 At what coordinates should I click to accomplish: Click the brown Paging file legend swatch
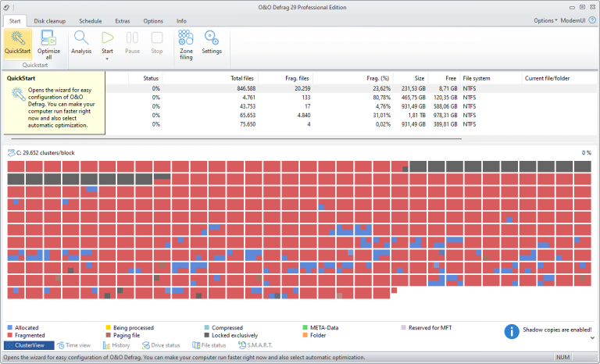(x=109, y=335)
